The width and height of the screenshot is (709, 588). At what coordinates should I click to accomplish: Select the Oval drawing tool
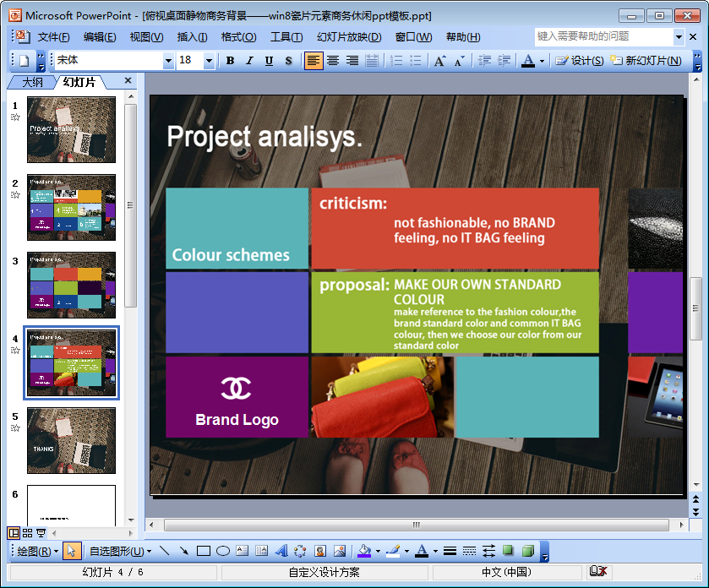(x=223, y=551)
